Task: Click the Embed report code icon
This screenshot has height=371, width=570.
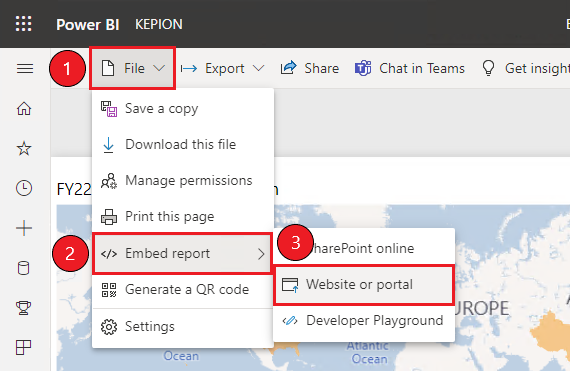Action: coord(109,254)
